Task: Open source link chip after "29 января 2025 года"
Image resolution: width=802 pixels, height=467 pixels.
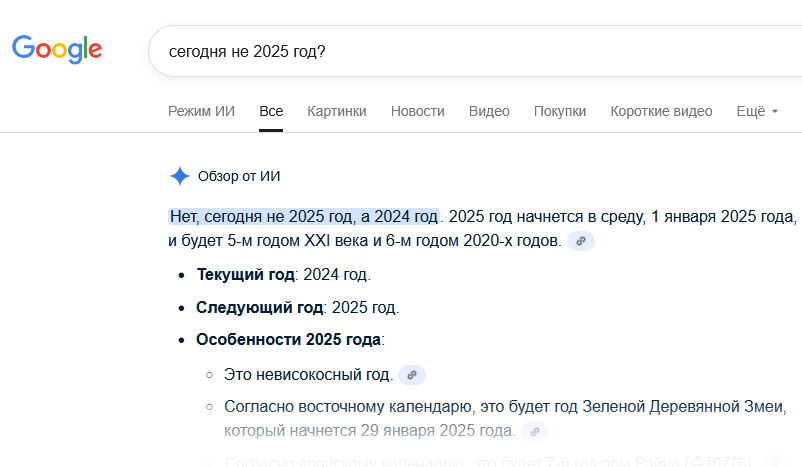Action: (x=536, y=431)
